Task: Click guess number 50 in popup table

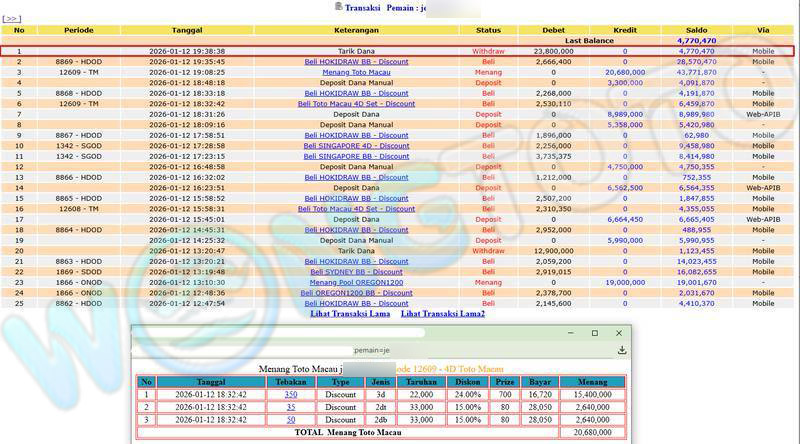Action: (290, 419)
